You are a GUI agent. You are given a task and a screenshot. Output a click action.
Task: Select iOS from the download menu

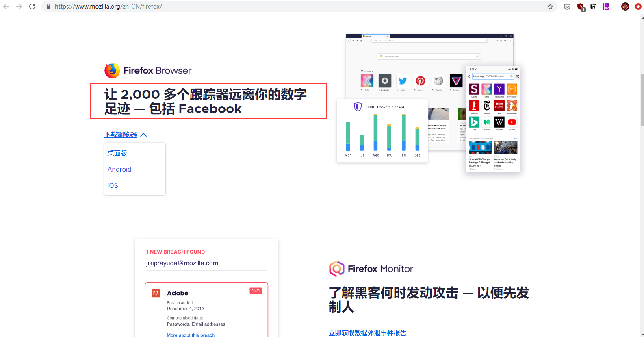click(113, 185)
